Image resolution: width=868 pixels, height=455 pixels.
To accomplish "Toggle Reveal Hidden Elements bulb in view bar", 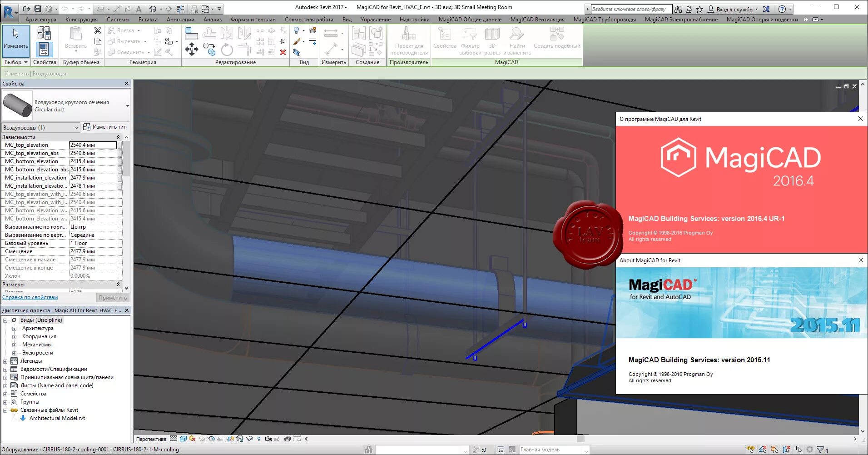I will pos(259,439).
